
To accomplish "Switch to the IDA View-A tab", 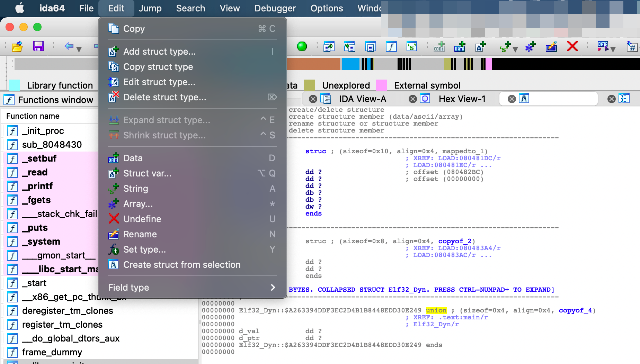I will coord(362,99).
